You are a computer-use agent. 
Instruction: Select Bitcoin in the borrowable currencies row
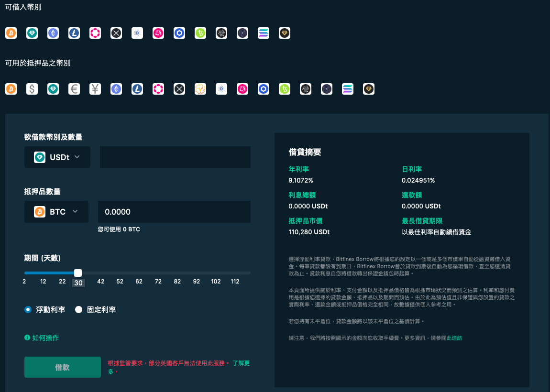click(11, 33)
